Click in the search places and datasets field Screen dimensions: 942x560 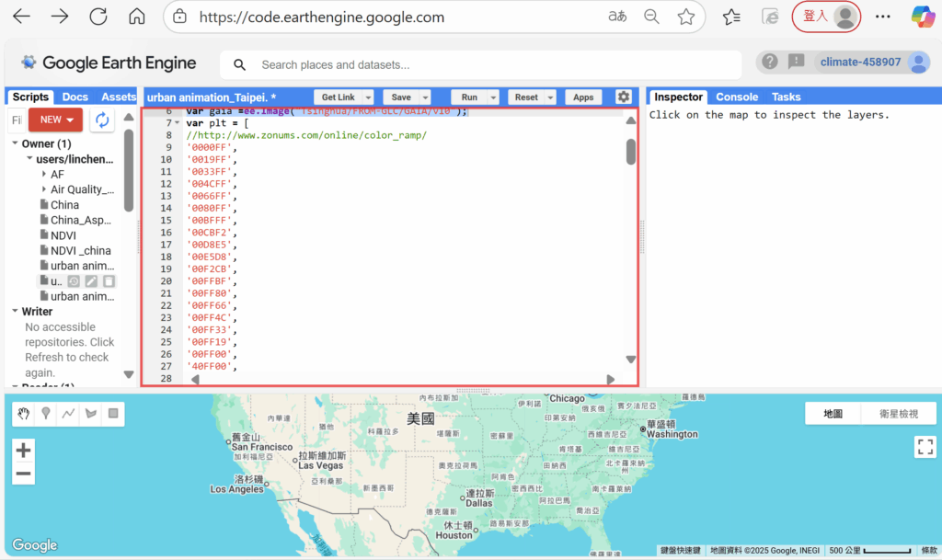480,64
